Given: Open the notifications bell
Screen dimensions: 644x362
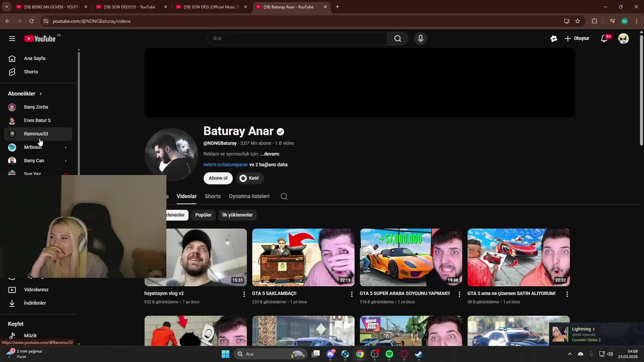Looking at the screenshot, I should click(x=605, y=39).
